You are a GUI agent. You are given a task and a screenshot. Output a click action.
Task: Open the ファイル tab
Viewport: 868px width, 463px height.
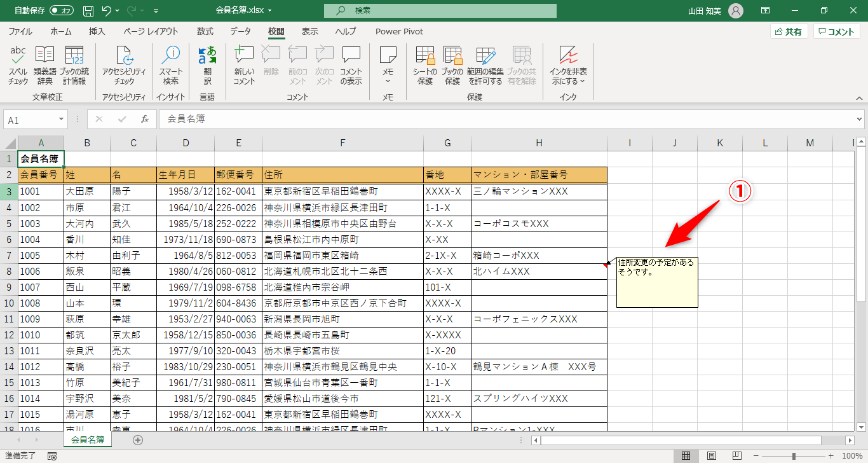(x=20, y=31)
